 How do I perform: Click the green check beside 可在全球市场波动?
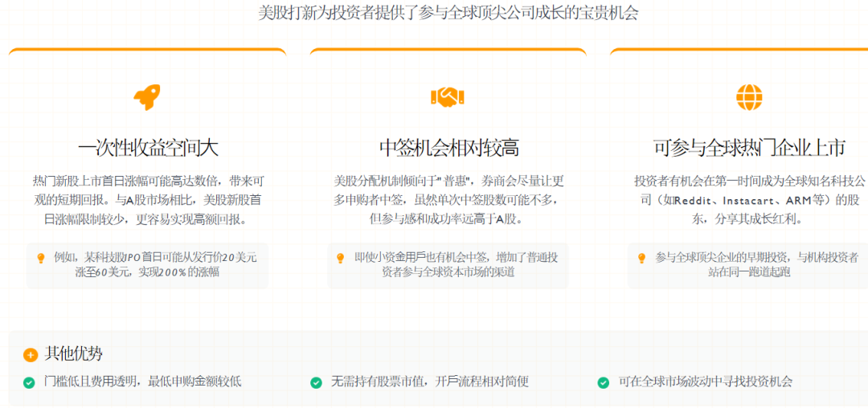pos(604,382)
